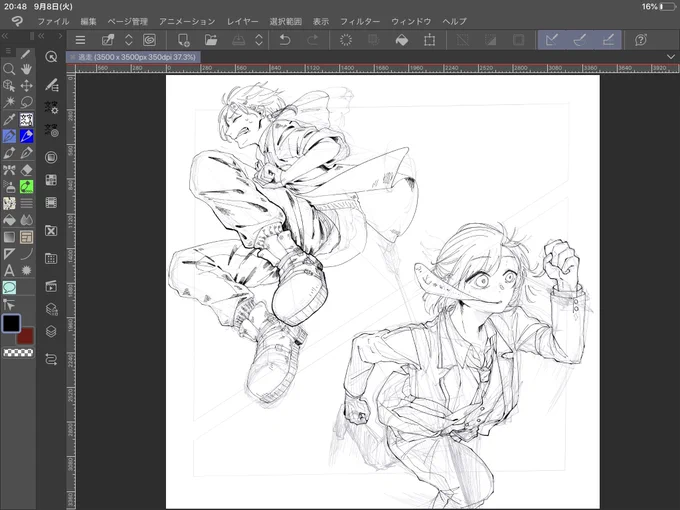Viewport: 680px width, 510px height.
Task: Open the film-strip animation palette icon
Action: [51, 203]
